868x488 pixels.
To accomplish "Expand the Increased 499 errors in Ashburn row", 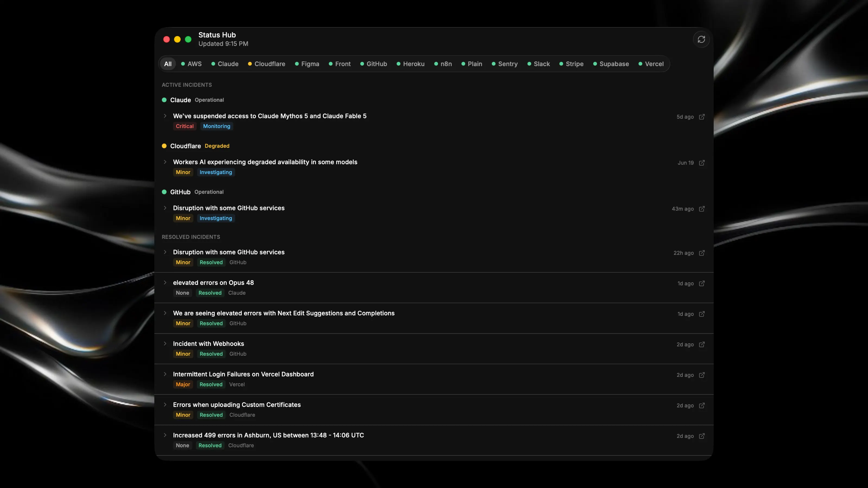I will point(165,435).
